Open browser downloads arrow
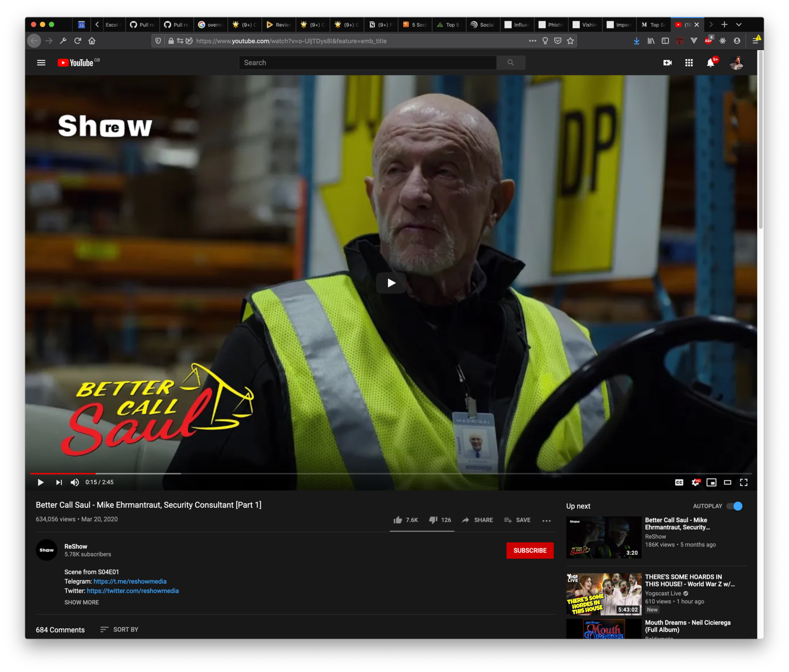The image size is (789, 672). 637,41
